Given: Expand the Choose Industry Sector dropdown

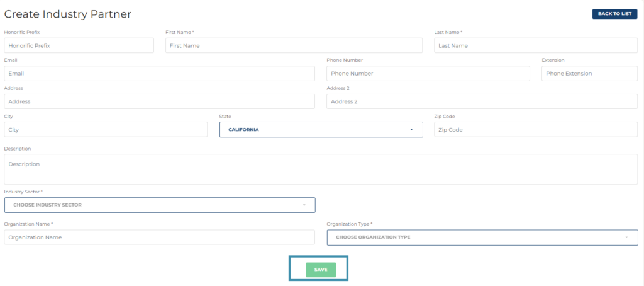Looking at the screenshot, I should pyautogui.click(x=160, y=205).
